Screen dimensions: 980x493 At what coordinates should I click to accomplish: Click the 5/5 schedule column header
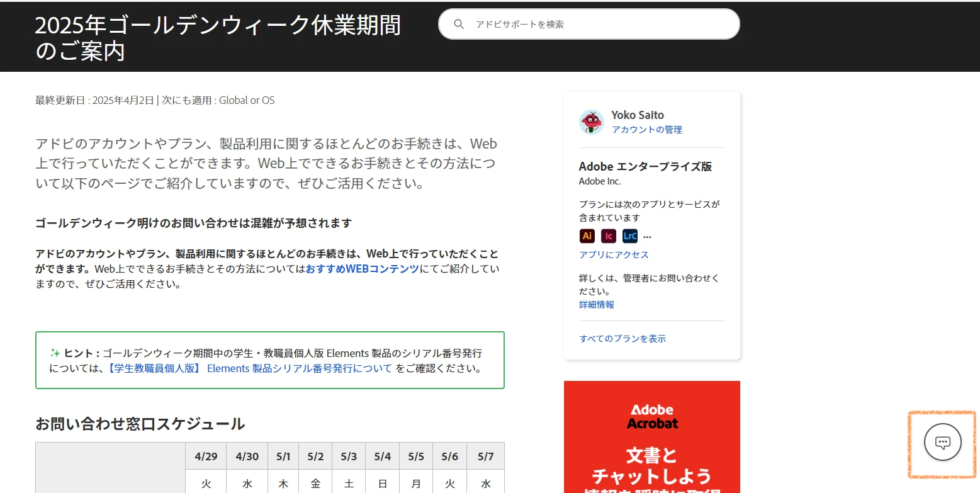click(416, 456)
